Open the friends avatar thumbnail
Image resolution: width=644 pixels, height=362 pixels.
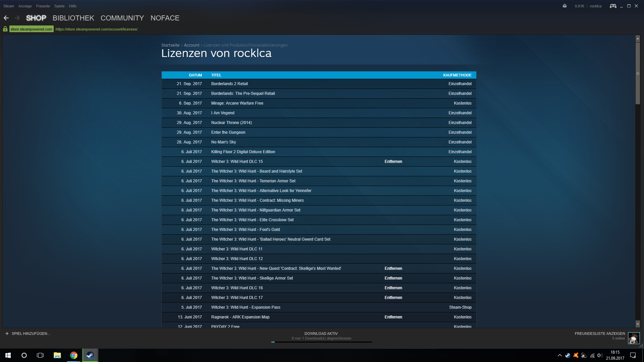coord(634,338)
